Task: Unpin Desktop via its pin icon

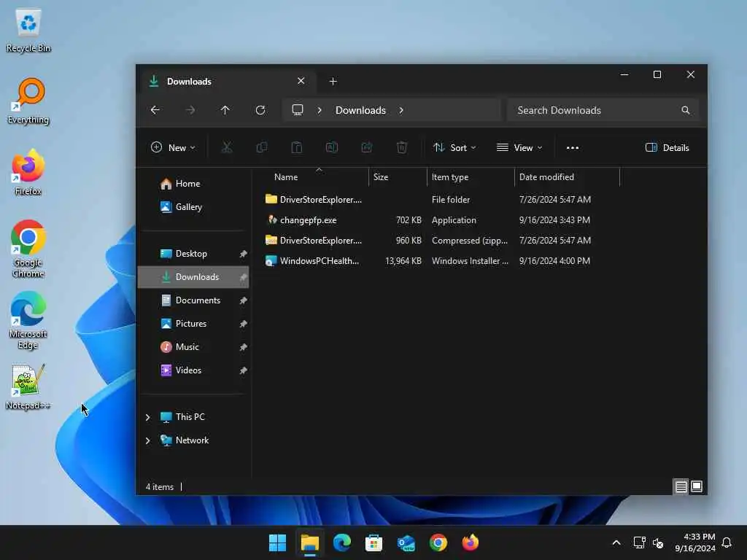Action: [x=243, y=254]
